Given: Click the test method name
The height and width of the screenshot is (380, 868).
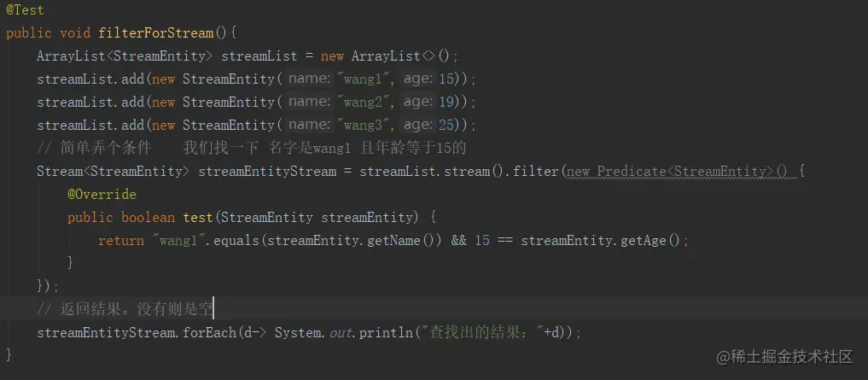Looking at the screenshot, I should [198, 218].
